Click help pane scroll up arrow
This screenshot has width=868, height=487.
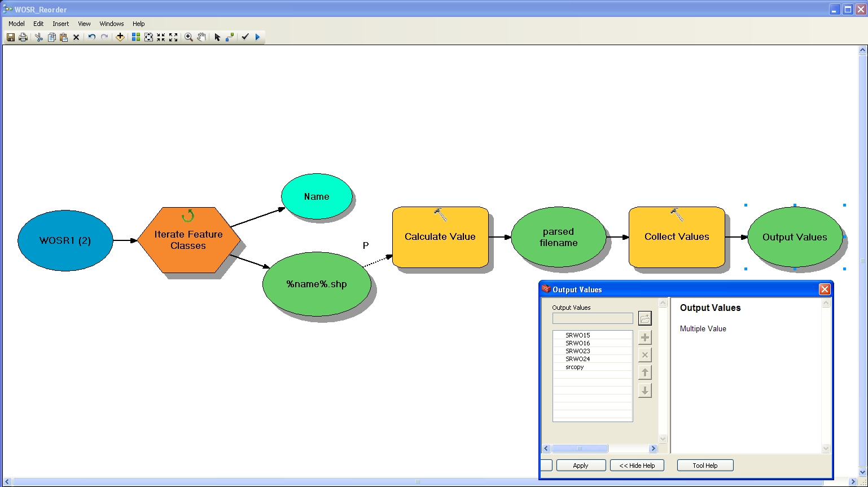point(826,304)
